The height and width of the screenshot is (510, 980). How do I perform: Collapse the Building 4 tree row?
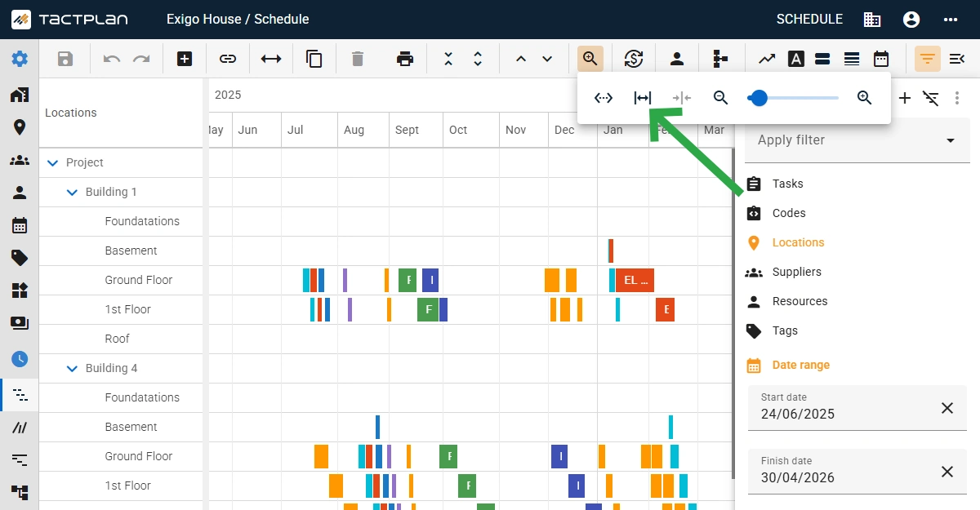click(73, 368)
